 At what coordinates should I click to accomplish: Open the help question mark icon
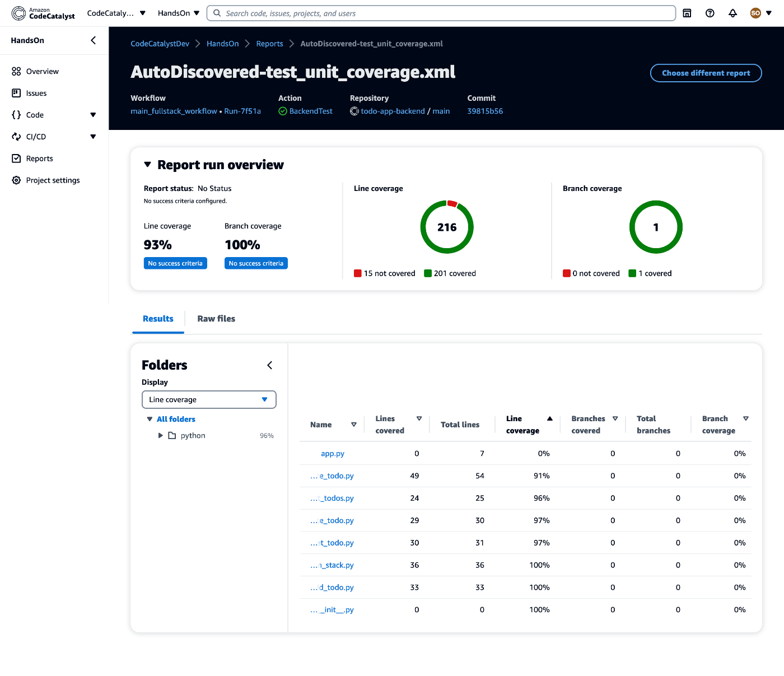[x=710, y=13]
